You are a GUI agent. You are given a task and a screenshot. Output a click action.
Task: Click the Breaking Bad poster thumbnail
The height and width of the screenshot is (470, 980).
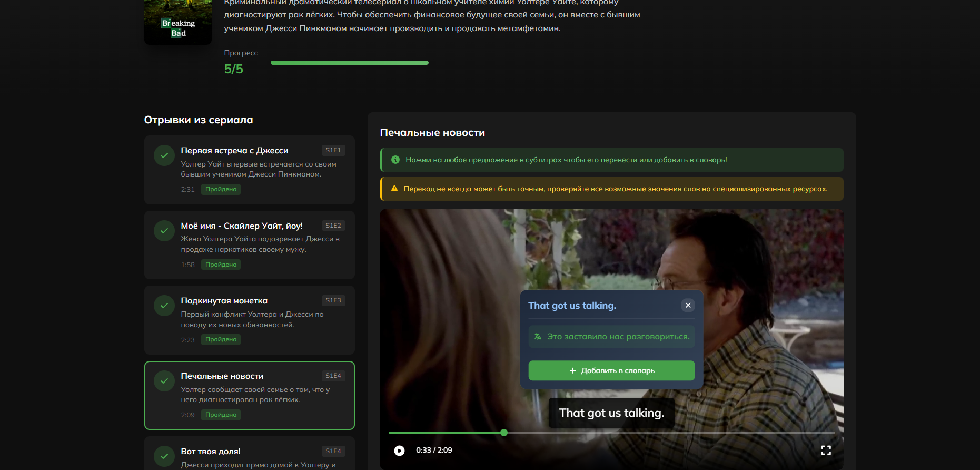pyautogui.click(x=178, y=22)
